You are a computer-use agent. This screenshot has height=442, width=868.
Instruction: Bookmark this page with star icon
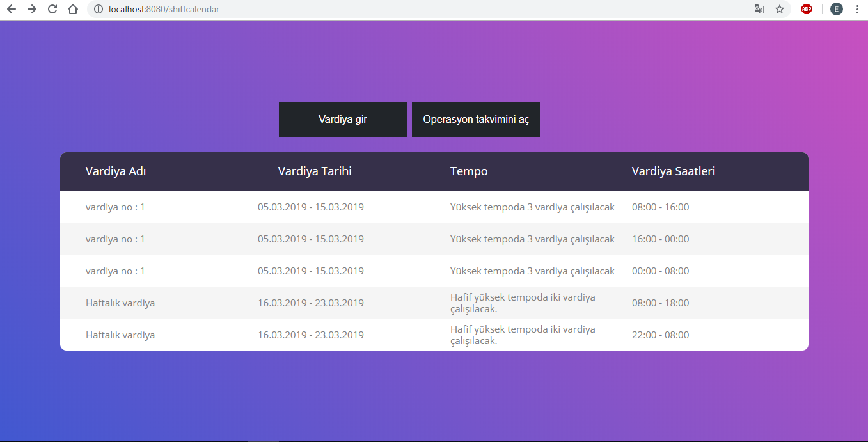pos(780,9)
